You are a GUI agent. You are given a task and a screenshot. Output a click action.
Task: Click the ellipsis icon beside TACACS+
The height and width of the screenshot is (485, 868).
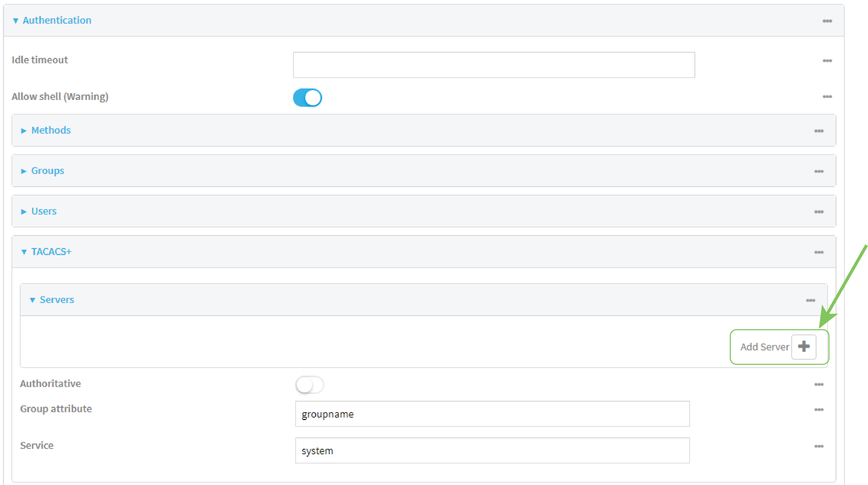(x=819, y=252)
